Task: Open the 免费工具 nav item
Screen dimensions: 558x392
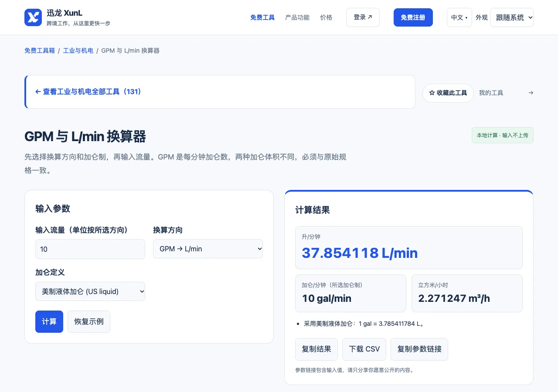Action: click(x=262, y=17)
